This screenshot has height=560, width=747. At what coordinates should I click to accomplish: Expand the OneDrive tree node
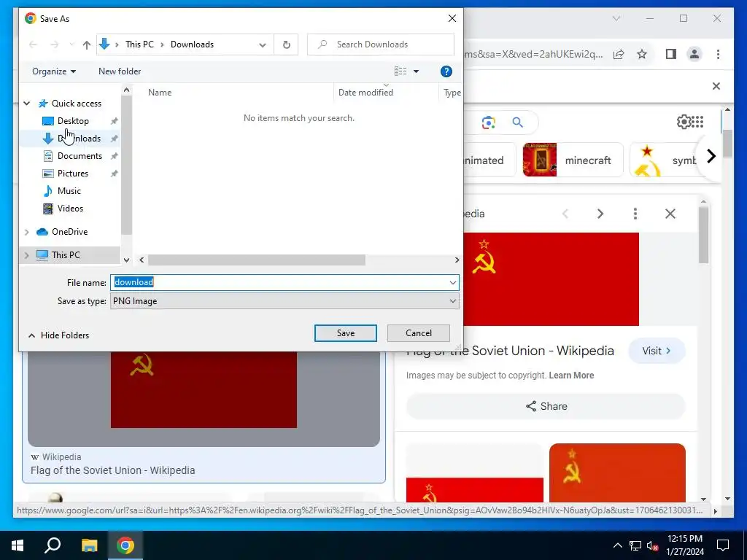click(x=27, y=232)
